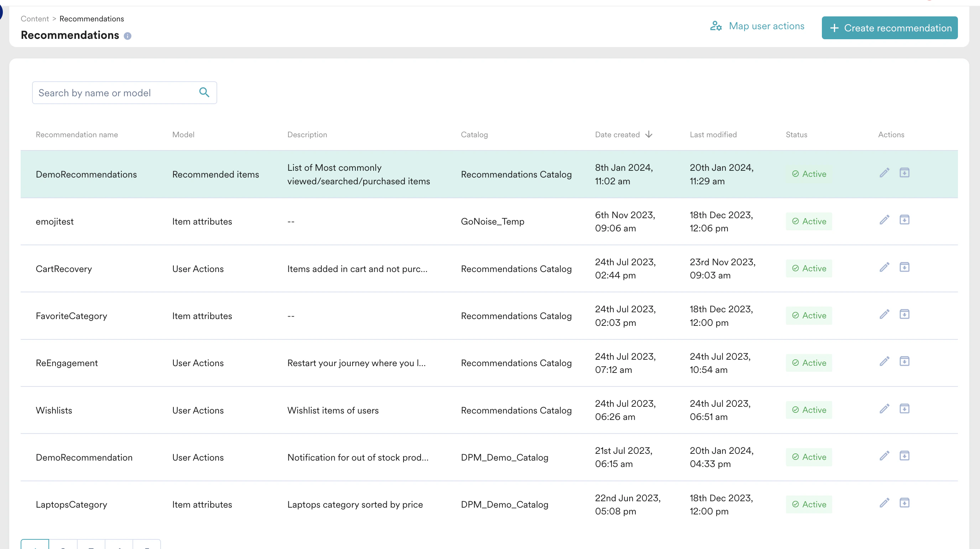The height and width of the screenshot is (549, 980).
Task: Edit the CartRecovery recommendation via pencil icon
Action: tap(884, 267)
